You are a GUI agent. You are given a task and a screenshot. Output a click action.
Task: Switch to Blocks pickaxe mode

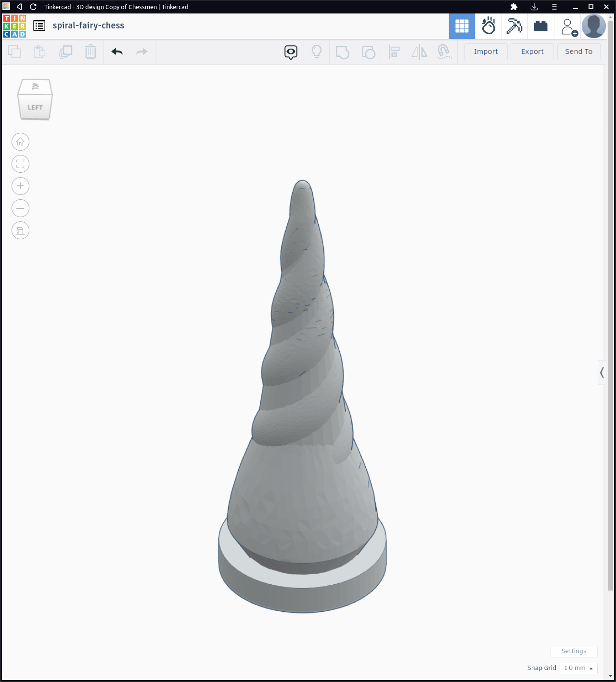(x=514, y=26)
